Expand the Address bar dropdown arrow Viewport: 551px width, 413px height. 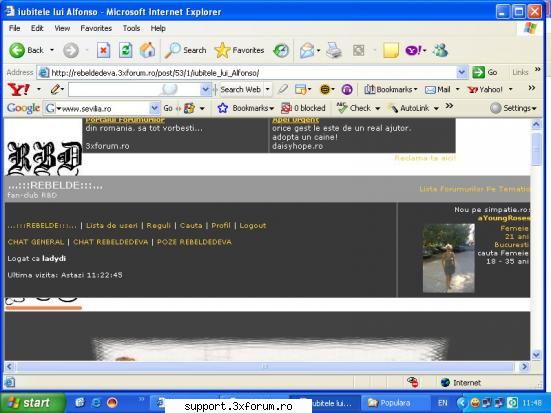pos(461,73)
